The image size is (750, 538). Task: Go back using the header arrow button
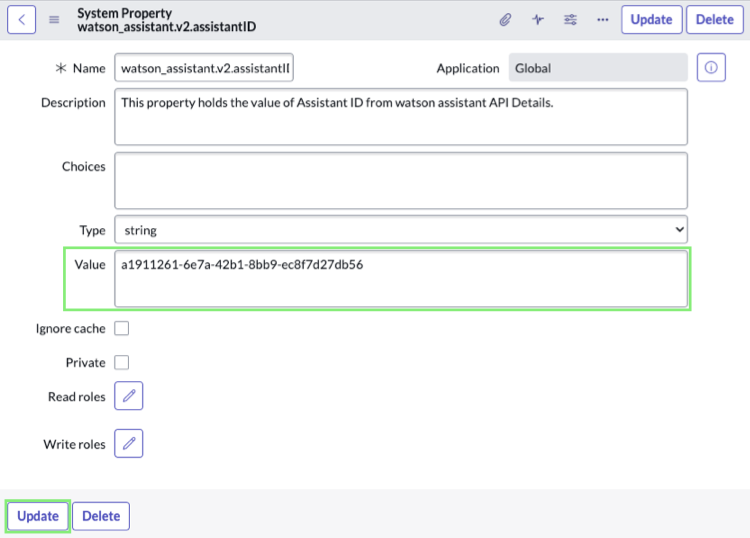click(21, 20)
